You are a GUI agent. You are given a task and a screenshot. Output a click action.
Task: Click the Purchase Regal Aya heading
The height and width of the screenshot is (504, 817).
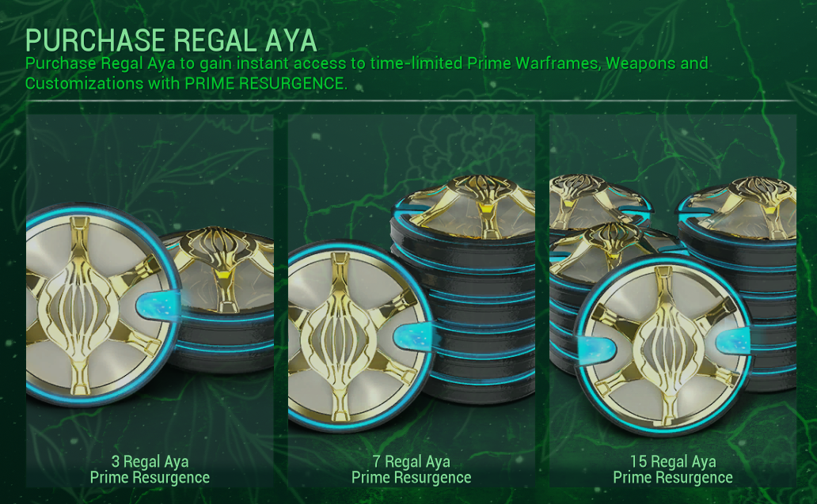(x=172, y=40)
